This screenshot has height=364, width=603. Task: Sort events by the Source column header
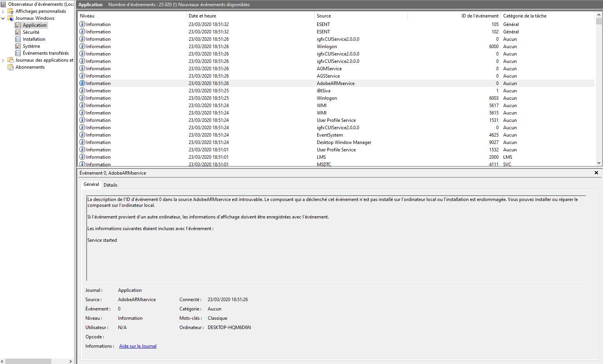(x=361, y=16)
